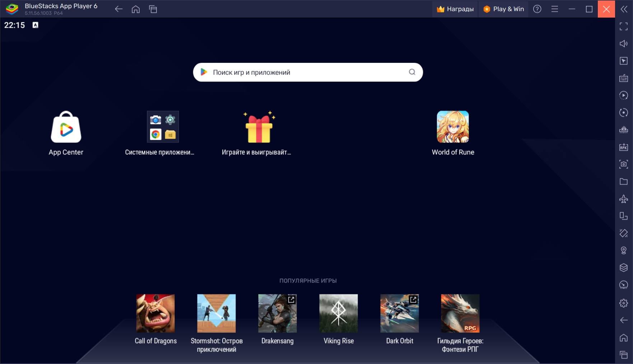The height and width of the screenshot is (364, 633).
Task: Click the sync operations icon in sidebar
Action: (624, 95)
